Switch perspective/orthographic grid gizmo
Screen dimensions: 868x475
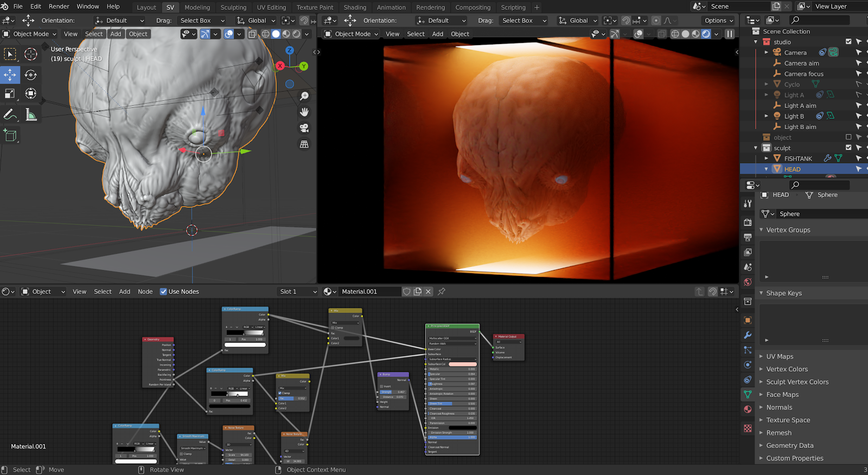[304, 144]
